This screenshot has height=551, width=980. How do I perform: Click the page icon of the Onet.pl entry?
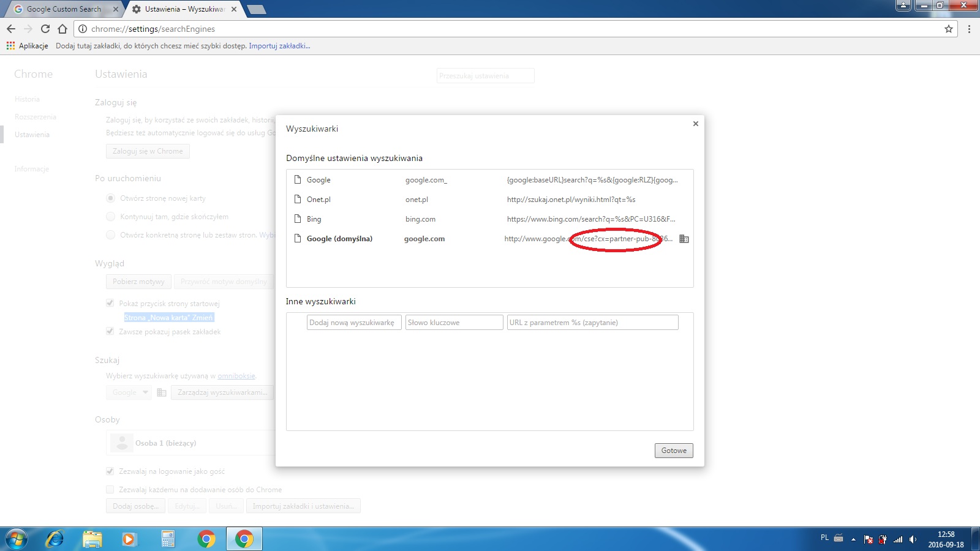(x=298, y=200)
